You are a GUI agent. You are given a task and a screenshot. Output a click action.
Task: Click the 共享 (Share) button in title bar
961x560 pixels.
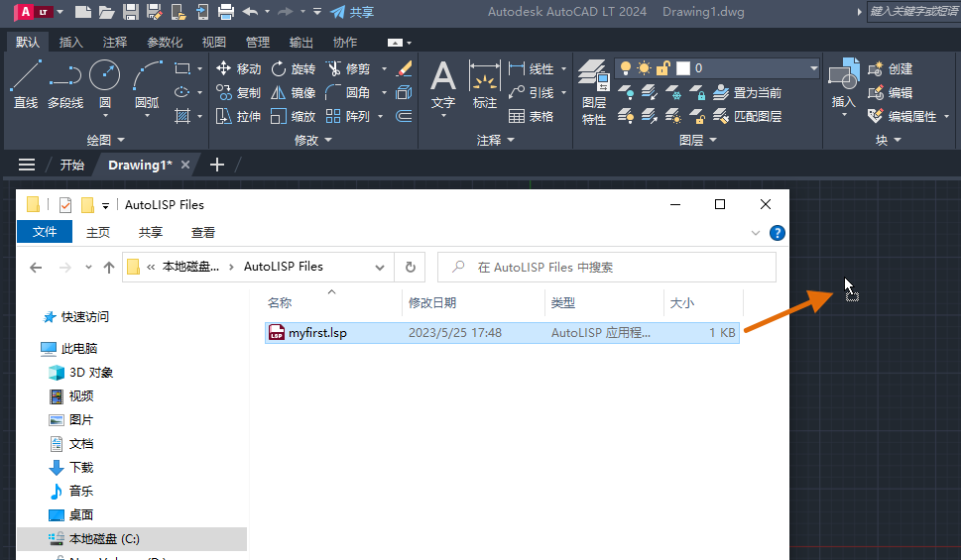click(352, 12)
